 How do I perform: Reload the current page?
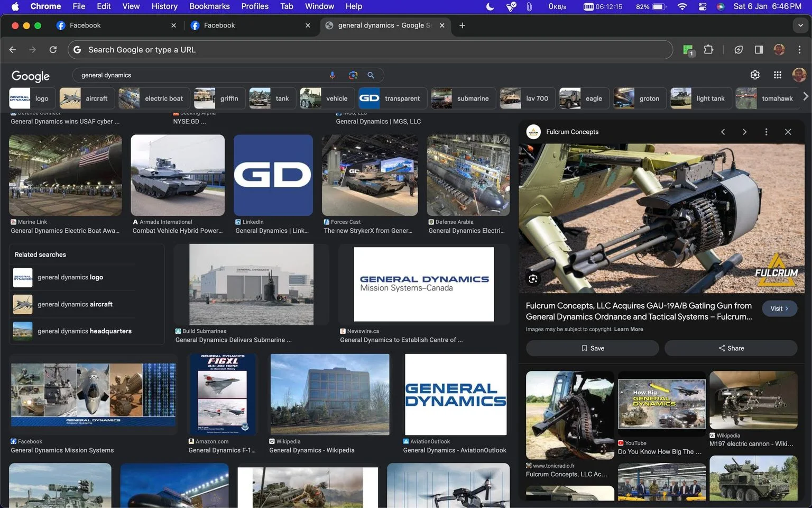(x=53, y=50)
